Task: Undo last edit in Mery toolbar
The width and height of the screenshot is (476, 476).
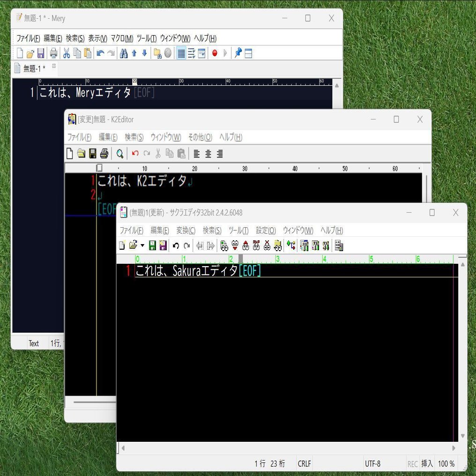Action: 100,53
